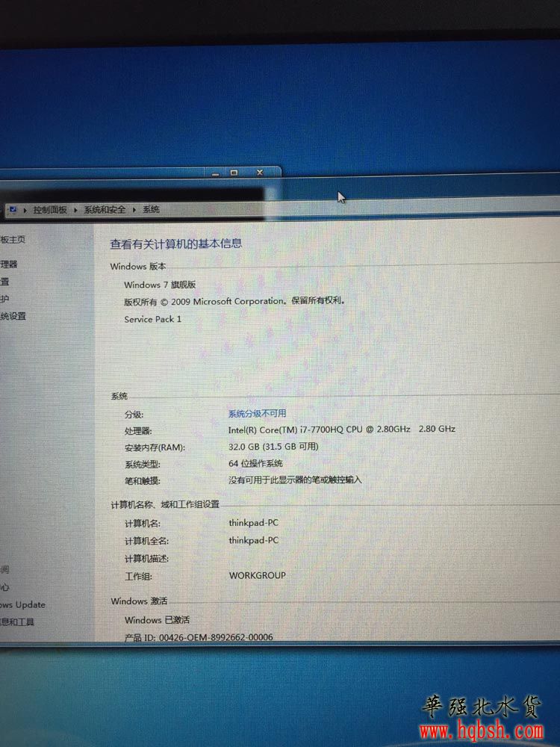Click thinkpad-PC next to 计算机名

point(253,523)
